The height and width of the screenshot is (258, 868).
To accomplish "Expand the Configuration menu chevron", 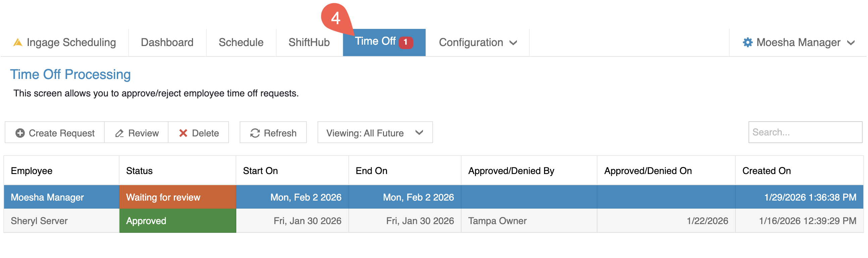I will [x=513, y=43].
